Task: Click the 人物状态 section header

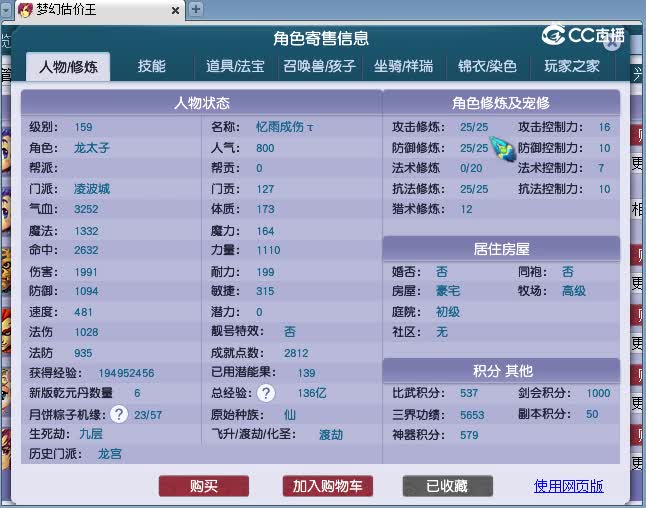Action: coord(201,103)
